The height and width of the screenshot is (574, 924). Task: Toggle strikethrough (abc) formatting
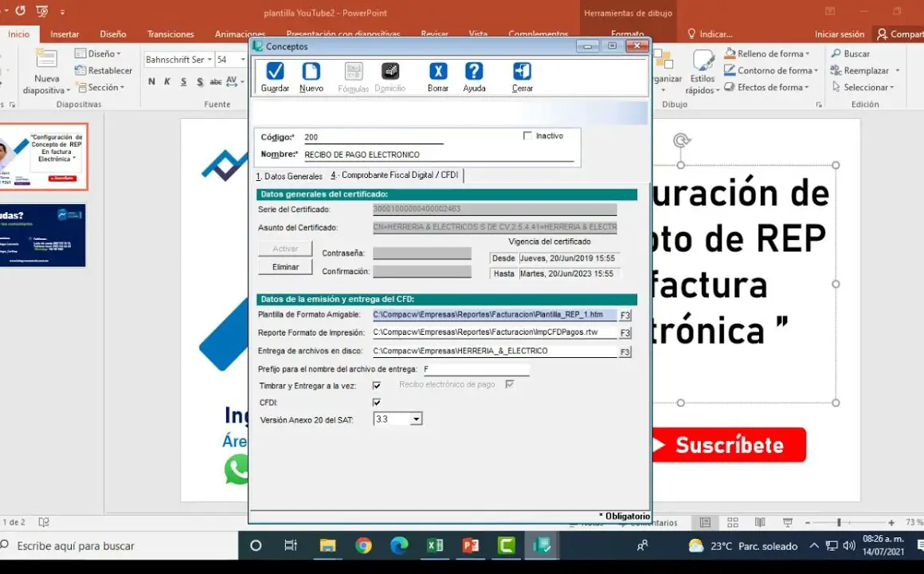click(x=216, y=81)
